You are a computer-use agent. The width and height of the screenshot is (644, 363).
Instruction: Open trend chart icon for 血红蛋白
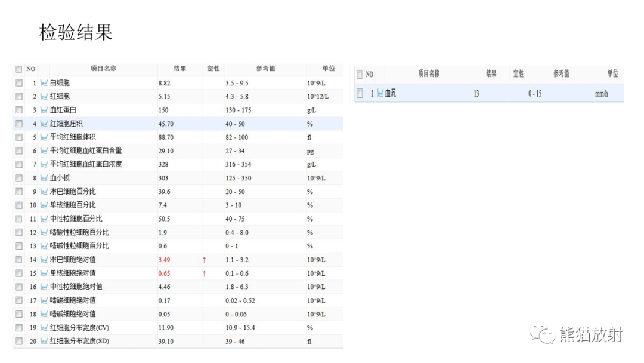44,110
